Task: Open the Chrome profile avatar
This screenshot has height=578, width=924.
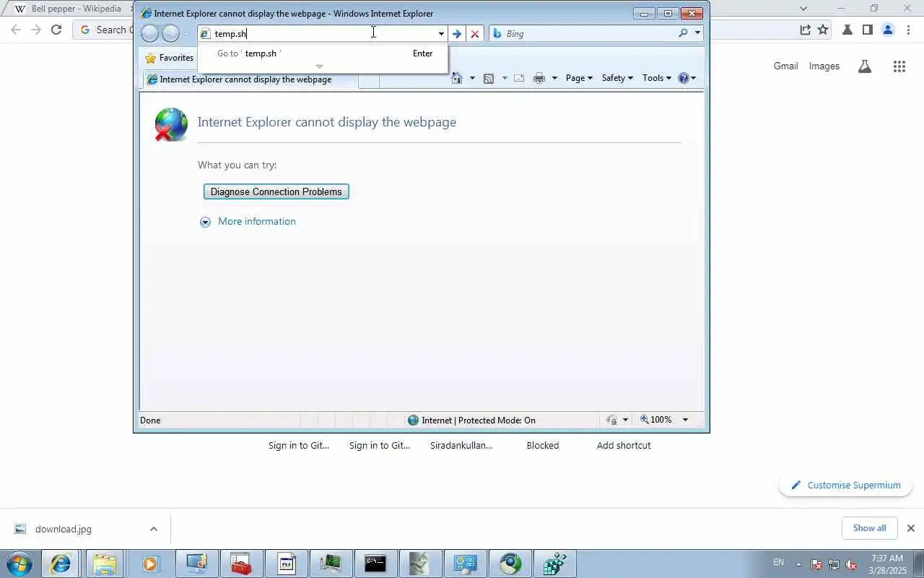Action: (888, 30)
